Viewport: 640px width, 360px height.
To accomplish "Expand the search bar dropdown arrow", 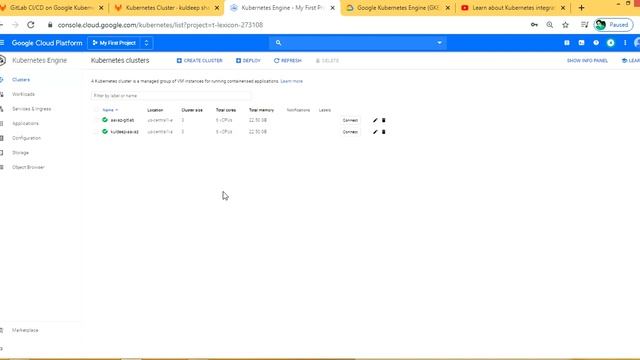I will (440, 43).
